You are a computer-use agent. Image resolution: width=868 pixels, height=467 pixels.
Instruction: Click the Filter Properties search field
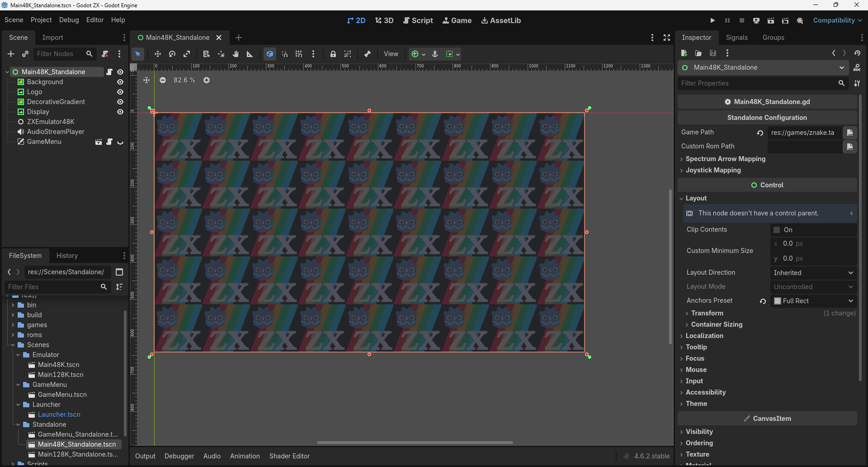click(x=762, y=83)
